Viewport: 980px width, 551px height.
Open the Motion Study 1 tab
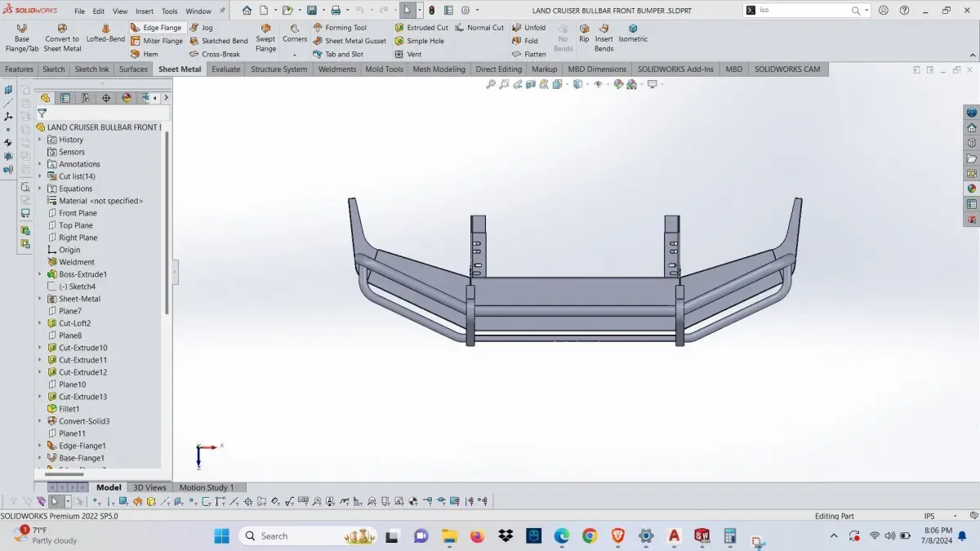tap(207, 487)
